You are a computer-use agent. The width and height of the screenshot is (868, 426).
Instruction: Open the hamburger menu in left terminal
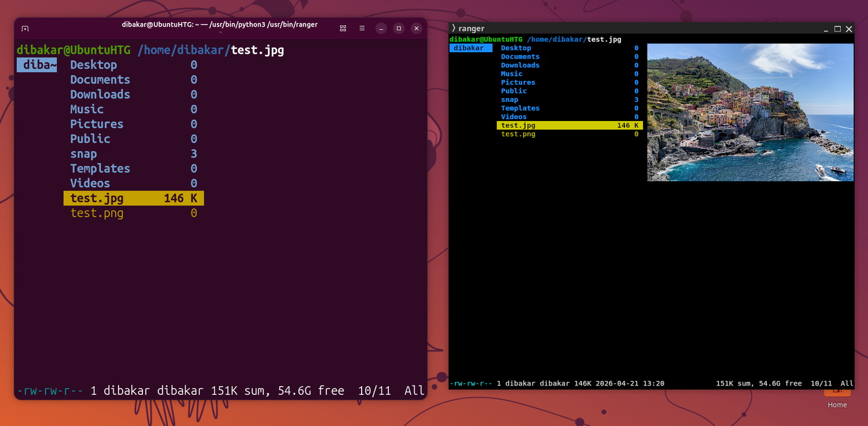click(362, 28)
